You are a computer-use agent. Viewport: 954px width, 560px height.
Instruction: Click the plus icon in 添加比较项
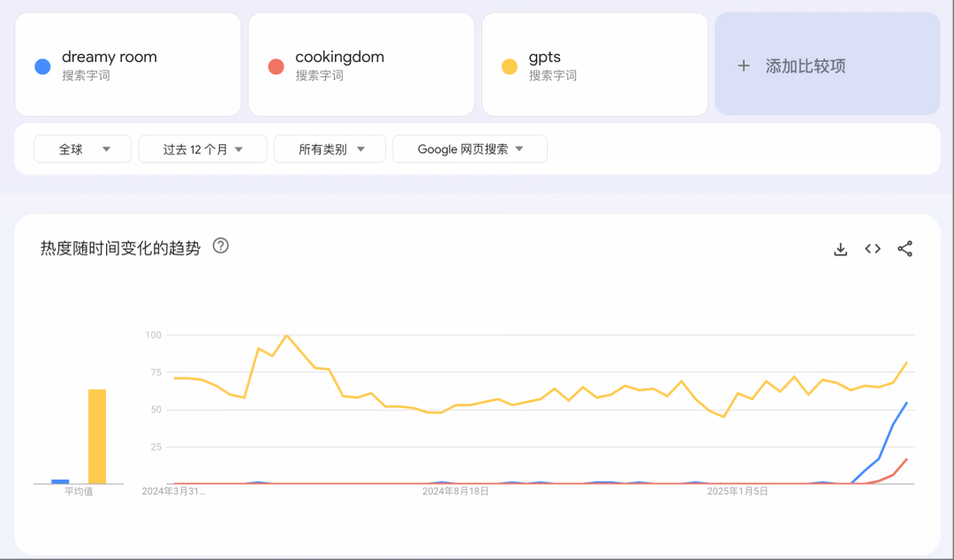pos(744,65)
